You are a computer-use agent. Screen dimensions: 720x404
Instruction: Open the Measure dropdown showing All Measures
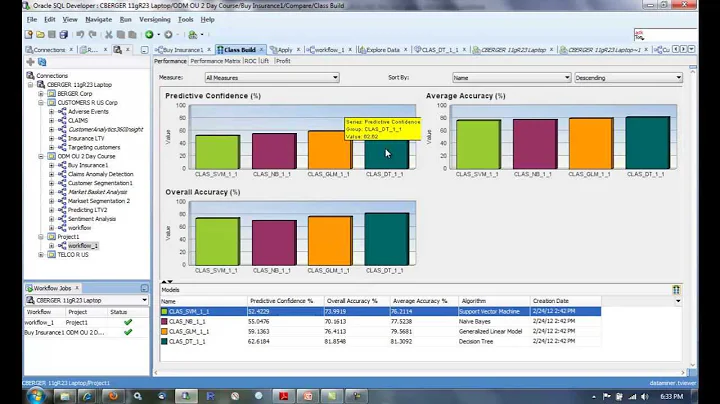pos(272,78)
